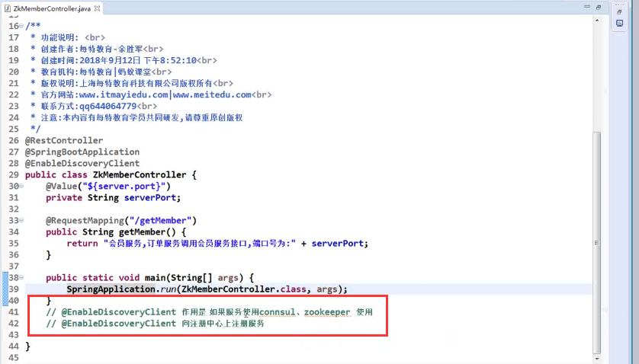
Task: Click the @SpringBootApplication annotation
Action: tap(82, 152)
